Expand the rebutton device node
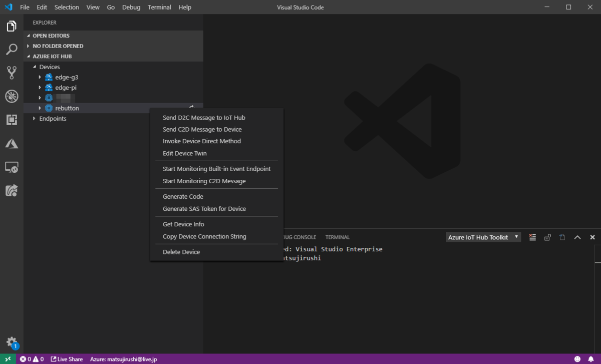 pos(40,108)
